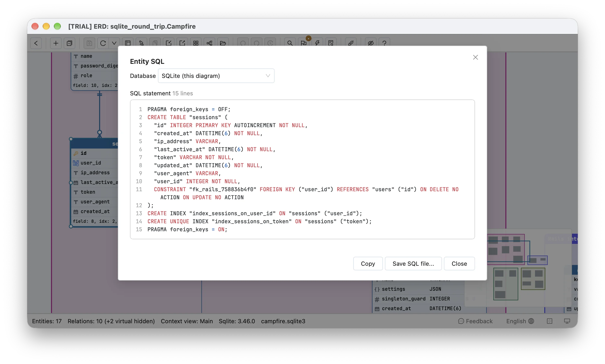
Task: Click the document search toolbar icon
Action: [x=331, y=43]
